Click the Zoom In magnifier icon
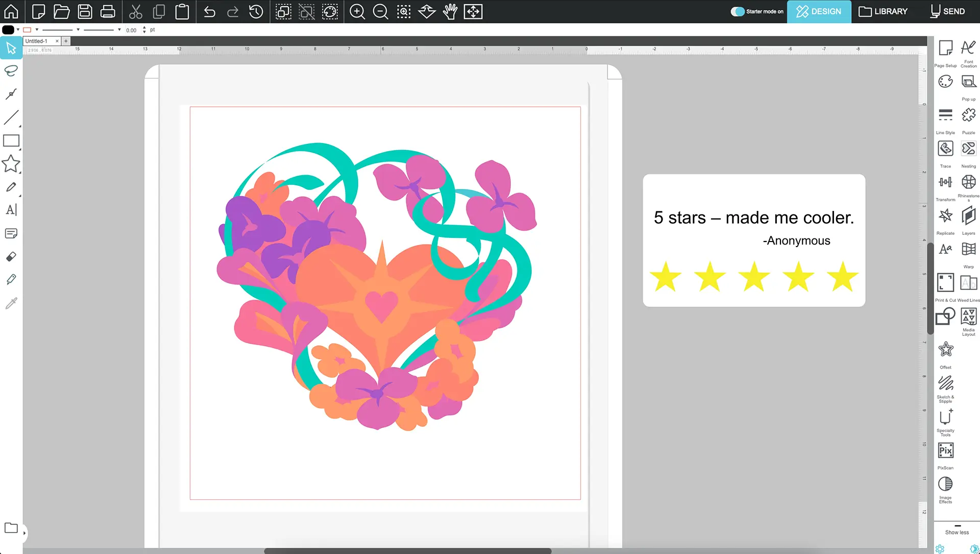 tap(357, 11)
